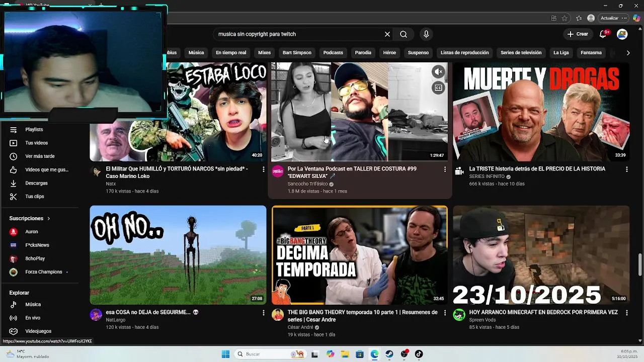Image resolution: width=644 pixels, height=362 pixels.
Task: Start voice search with the microphone icon
Action: click(426, 34)
